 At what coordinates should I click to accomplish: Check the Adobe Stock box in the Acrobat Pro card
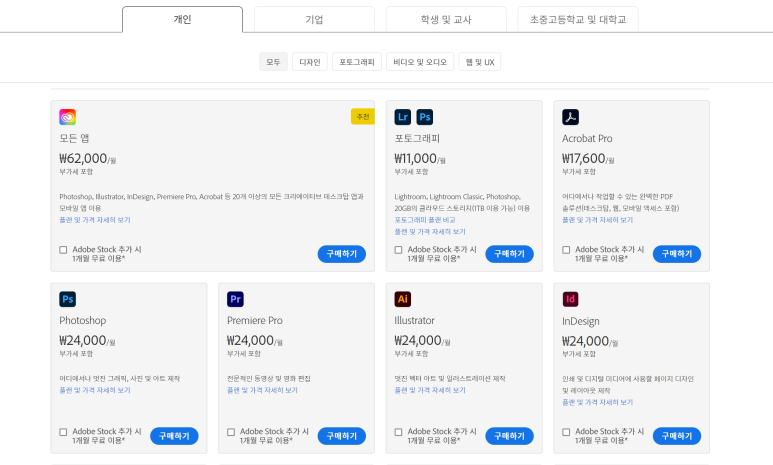pos(566,250)
